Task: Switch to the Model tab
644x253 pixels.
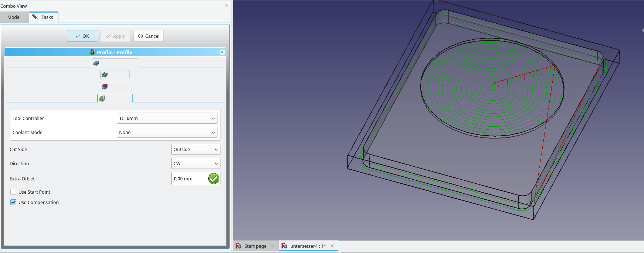Action: coord(14,17)
